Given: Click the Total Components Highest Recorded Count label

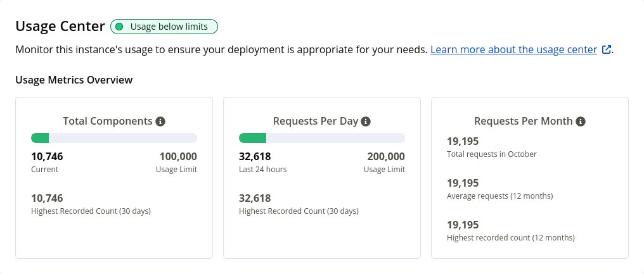Looking at the screenshot, I should click(x=91, y=211).
